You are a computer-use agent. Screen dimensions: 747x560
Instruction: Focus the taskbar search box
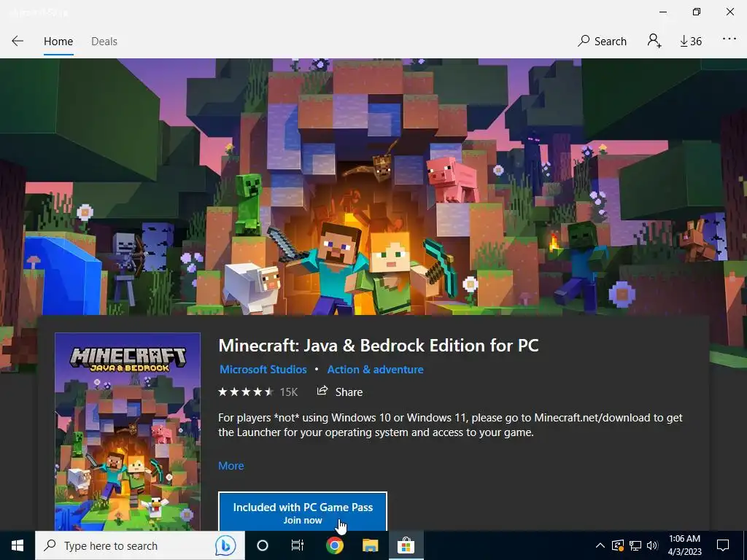click(139, 545)
